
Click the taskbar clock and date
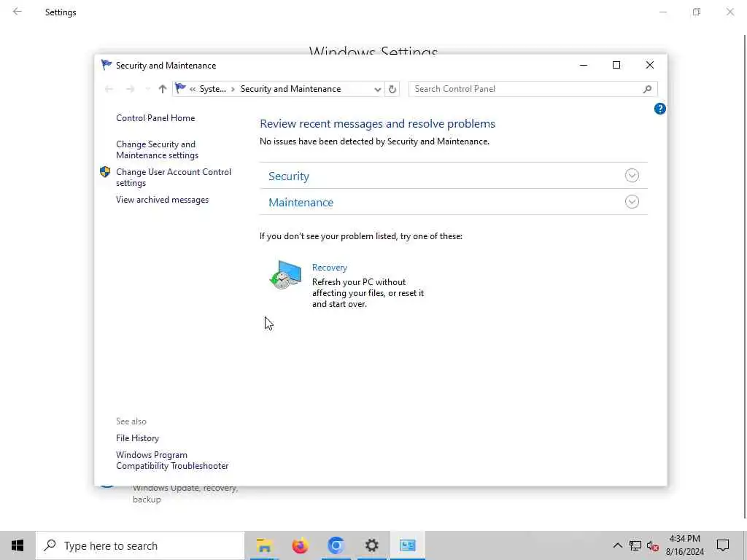tap(684, 545)
